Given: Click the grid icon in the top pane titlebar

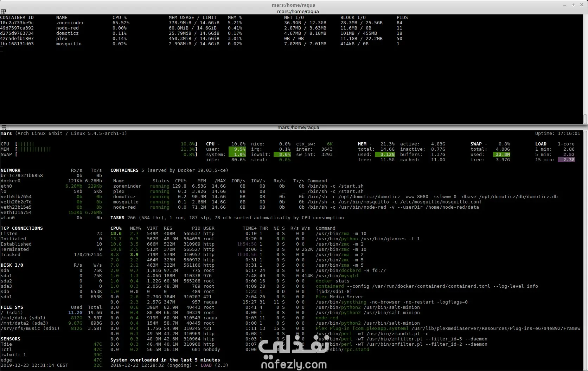Looking at the screenshot, I should pos(3,12).
